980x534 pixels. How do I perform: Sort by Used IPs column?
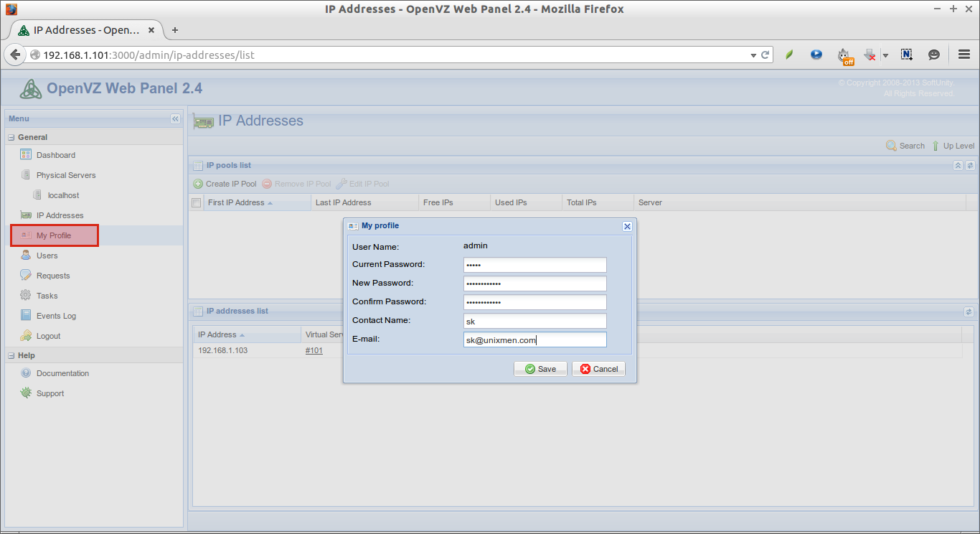coord(526,202)
